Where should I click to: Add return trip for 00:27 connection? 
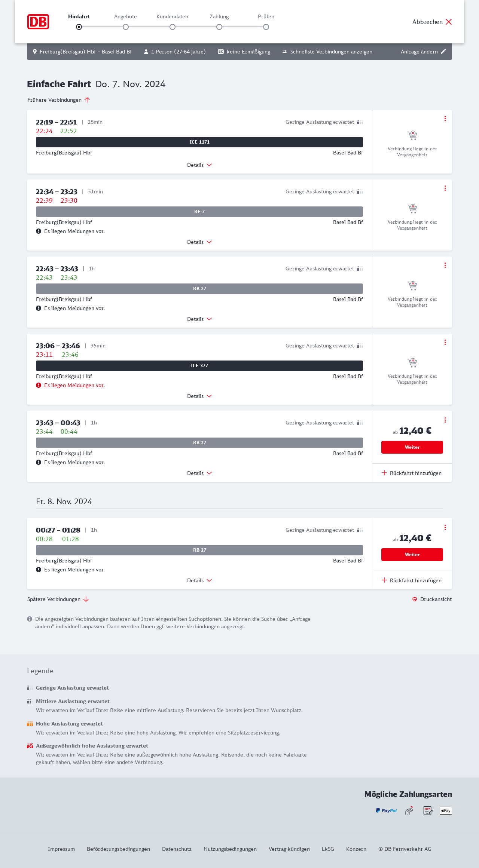(412, 580)
